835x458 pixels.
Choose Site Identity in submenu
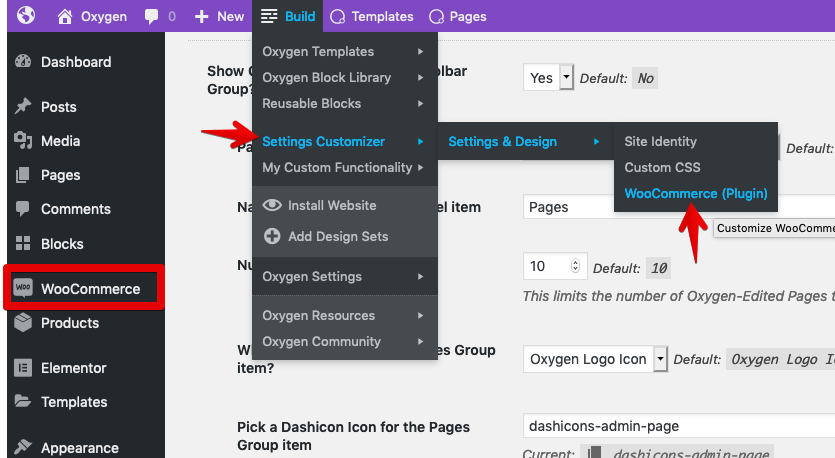tap(695, 142)
